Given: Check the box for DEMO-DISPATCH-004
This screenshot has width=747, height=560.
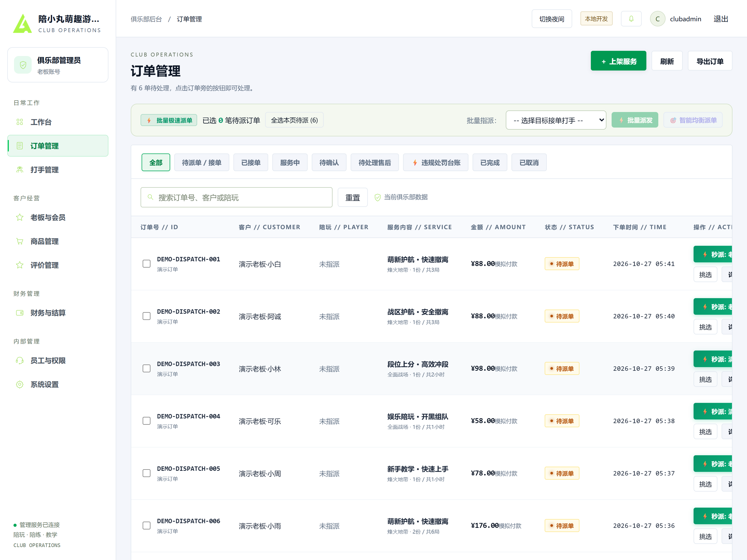Looking at the screenshot, I should pyautogui.click(x=146, y=421).
